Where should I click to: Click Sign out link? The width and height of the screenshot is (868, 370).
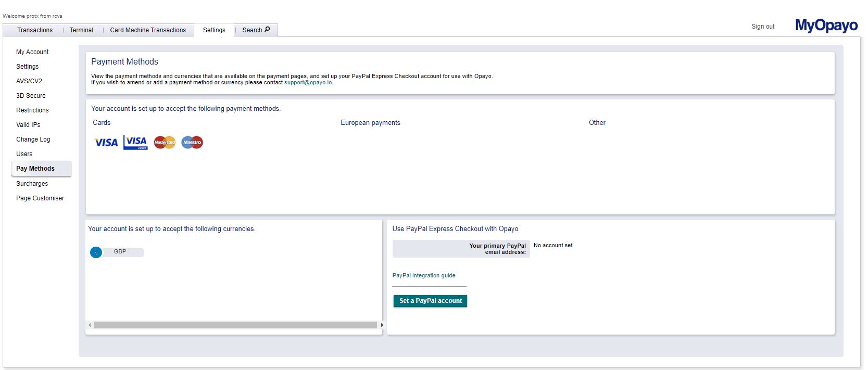point(763,27)
